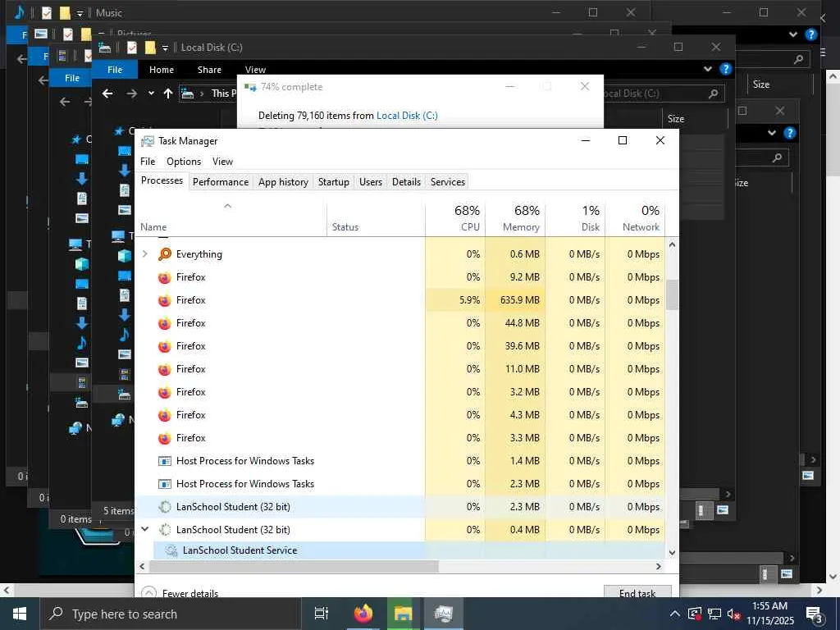Open recent locations dropdown in Local Disk window
Image resolution: width=840 pixels, height=630 pixels.
point(151,94)
